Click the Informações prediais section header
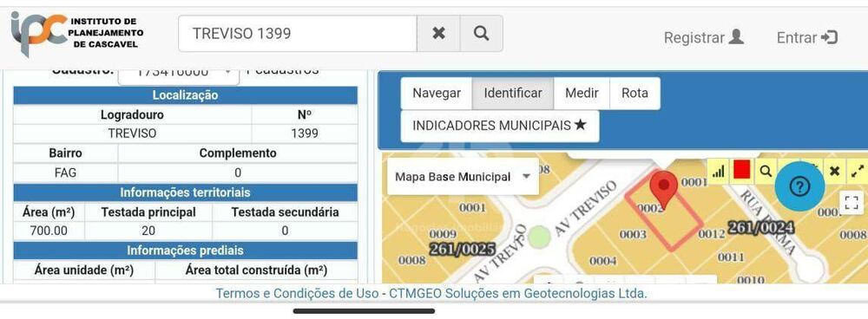868x319 pixels. coord(186,251)
